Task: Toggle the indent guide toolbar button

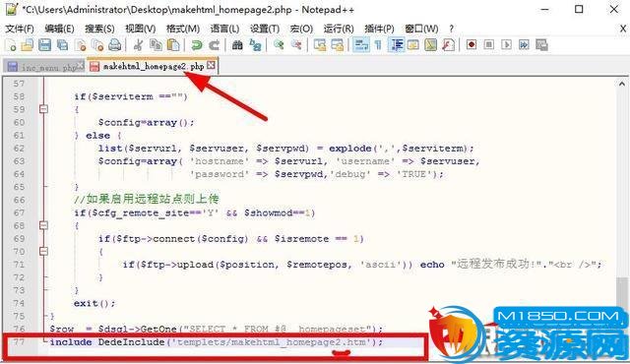Action: click(397, 45)
